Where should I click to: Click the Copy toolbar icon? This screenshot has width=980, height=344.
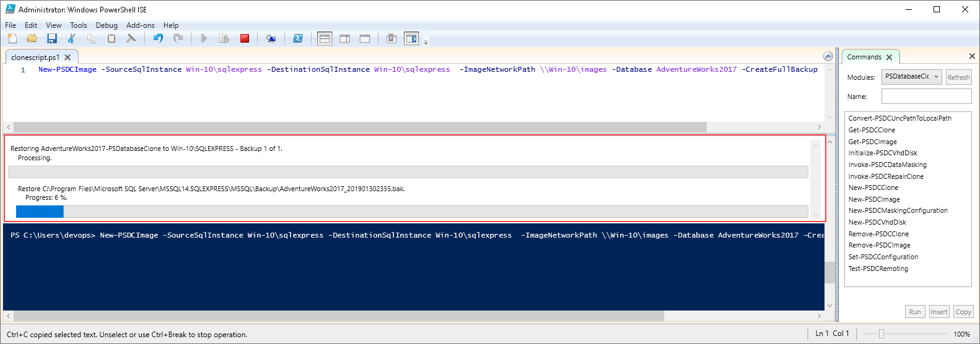[x=91, y=38]
